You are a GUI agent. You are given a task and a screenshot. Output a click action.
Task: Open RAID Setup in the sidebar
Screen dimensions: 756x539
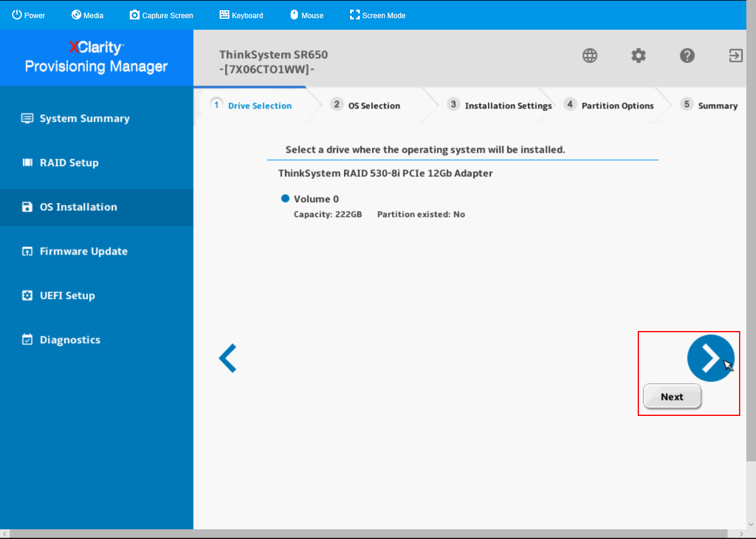96,163
